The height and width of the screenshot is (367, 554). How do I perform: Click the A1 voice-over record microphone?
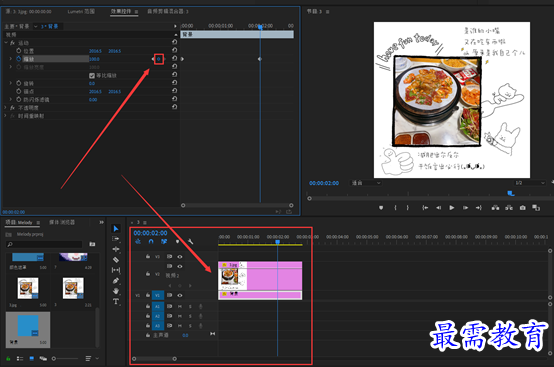pos(200,307)
